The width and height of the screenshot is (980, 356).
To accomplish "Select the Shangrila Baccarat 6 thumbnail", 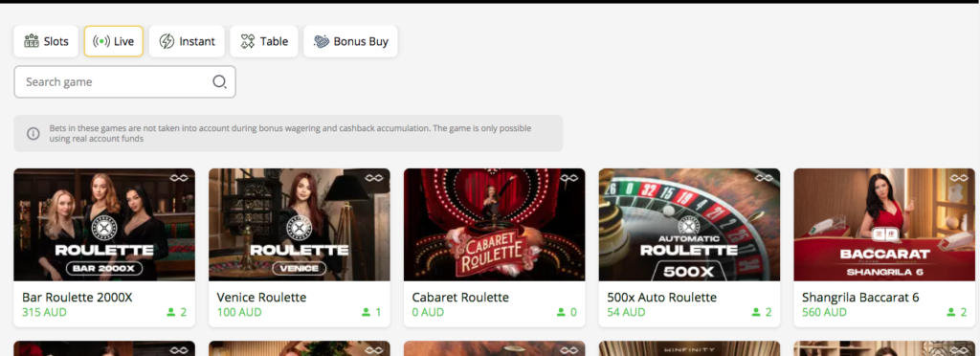I will (884, 225).
